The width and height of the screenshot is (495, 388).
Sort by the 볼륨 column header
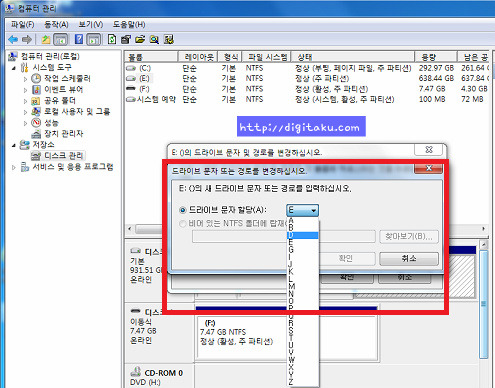pos(151,57)
